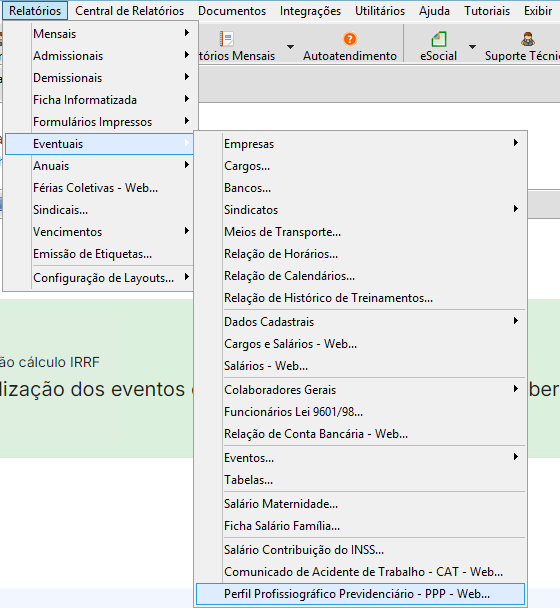Open the Ajuda menu

(x=434, y=10)
